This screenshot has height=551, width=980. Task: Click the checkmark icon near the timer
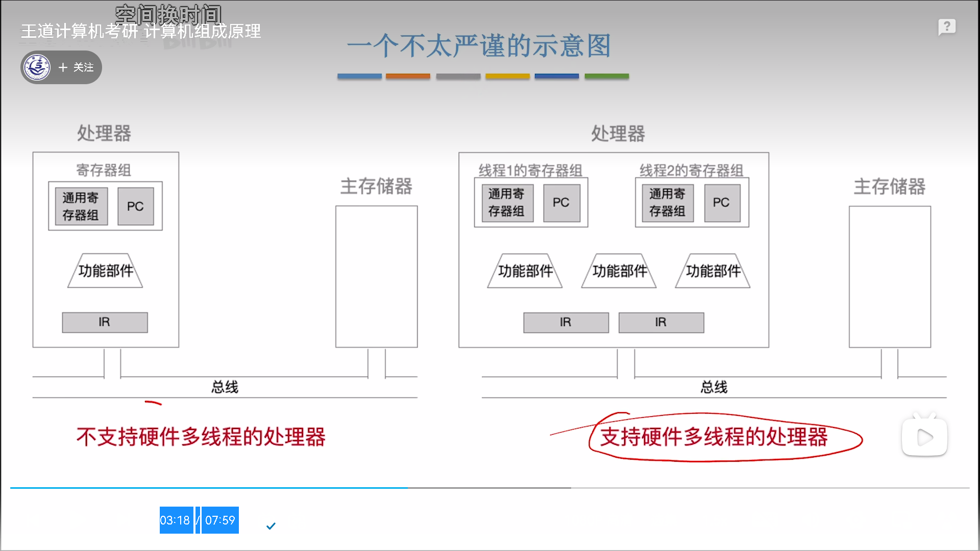click(271, 525)
